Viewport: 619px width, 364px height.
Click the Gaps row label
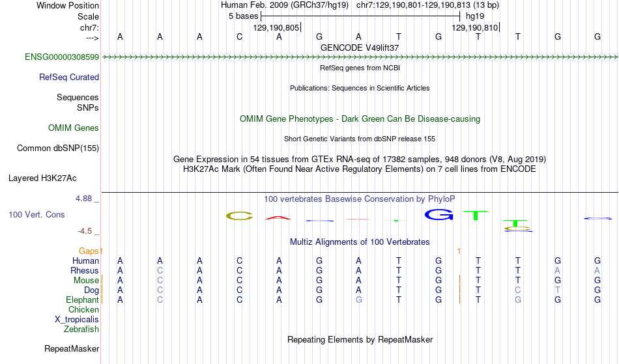tap(89, 251)
